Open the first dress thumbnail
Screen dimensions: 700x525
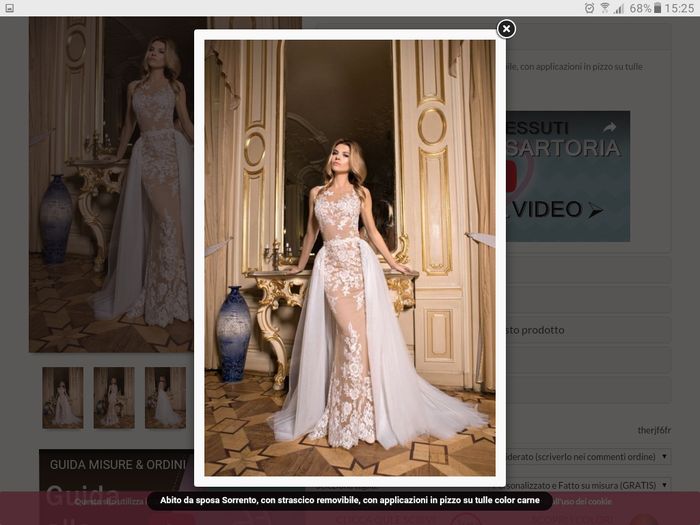[x=63, y=397]
